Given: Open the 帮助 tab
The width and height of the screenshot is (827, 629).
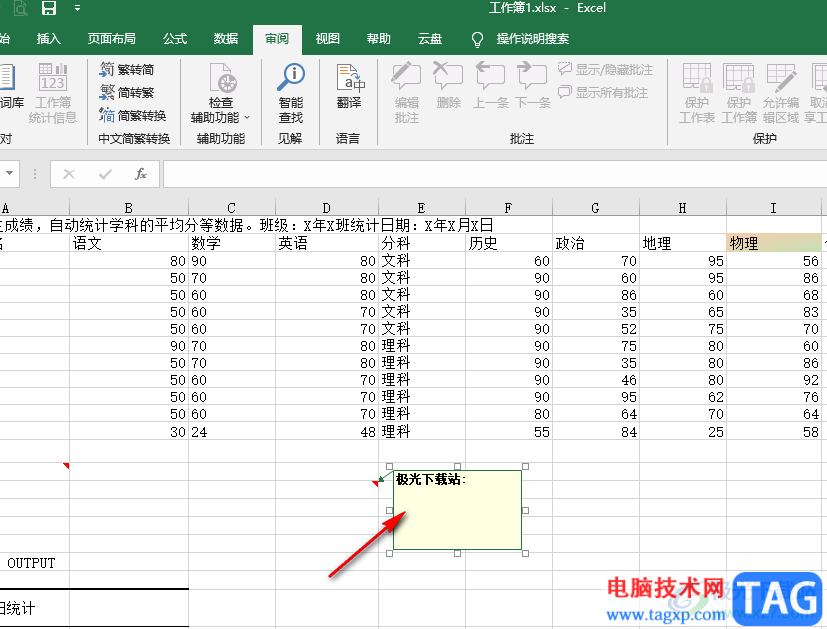Looking at the screenshot, I should tap(379, 38).
